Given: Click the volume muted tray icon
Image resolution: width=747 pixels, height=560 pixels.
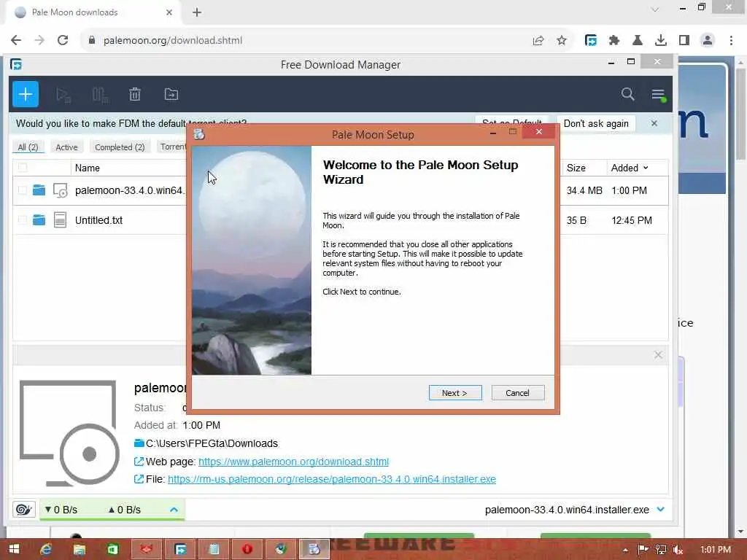Looking at the screenshot, I should tap(678, 550).
